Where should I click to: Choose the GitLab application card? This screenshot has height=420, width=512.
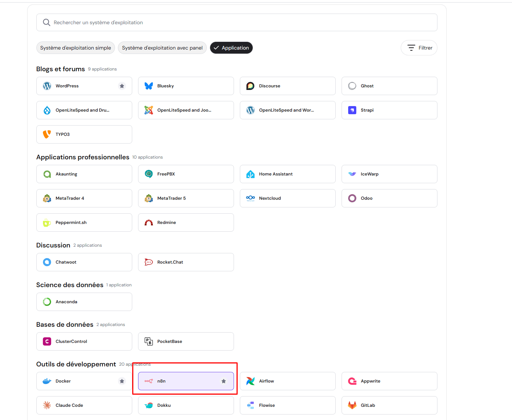click(389, 405)
